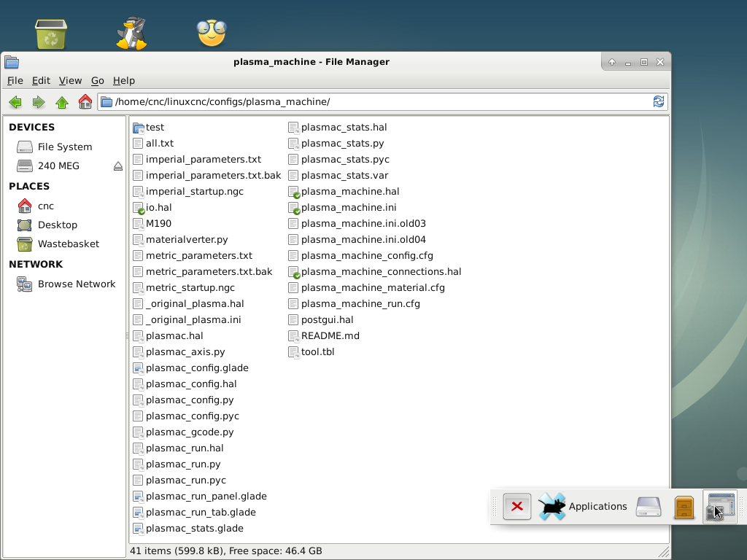
Task: Navigate to parent folder with up arrow
Action: [x=62, y=102]
